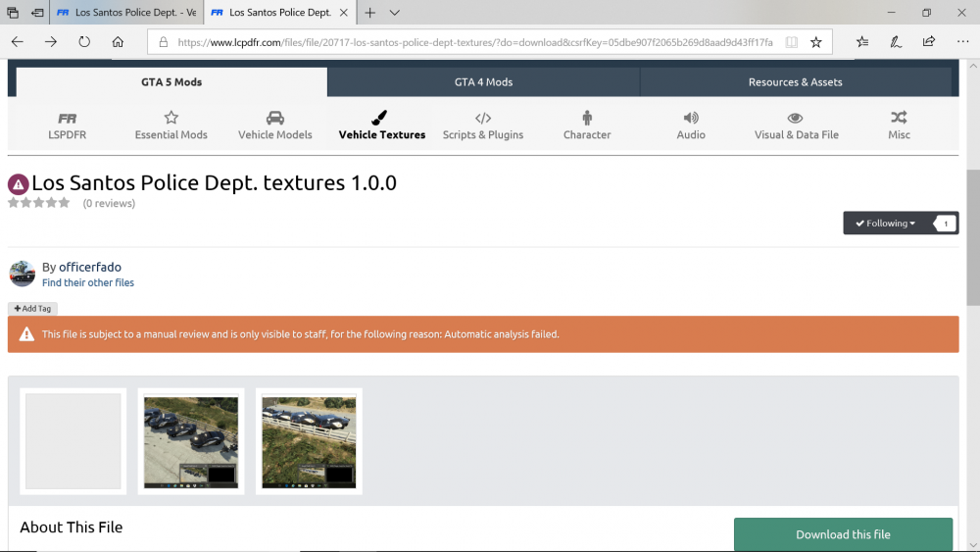Switch to the GTA 4 Mods tab

click(x=483, y=82)
